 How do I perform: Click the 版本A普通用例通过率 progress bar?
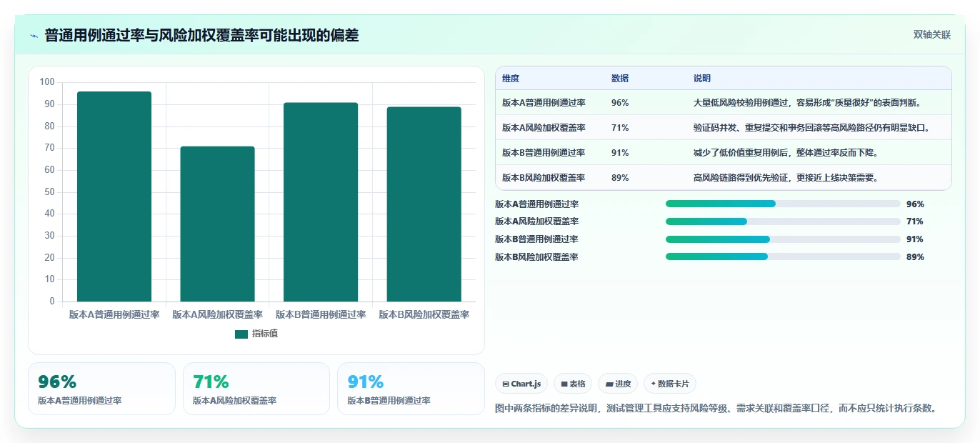click(x=783, y=204)
